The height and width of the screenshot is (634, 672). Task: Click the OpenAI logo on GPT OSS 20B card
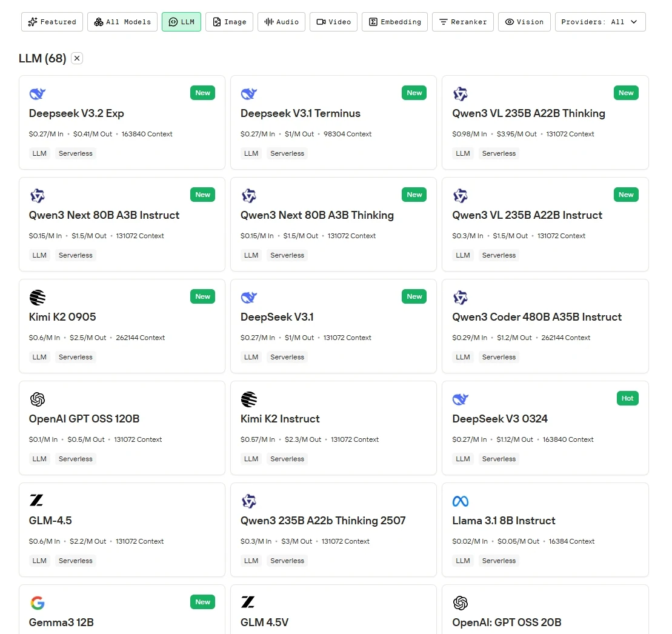(461, 602)
